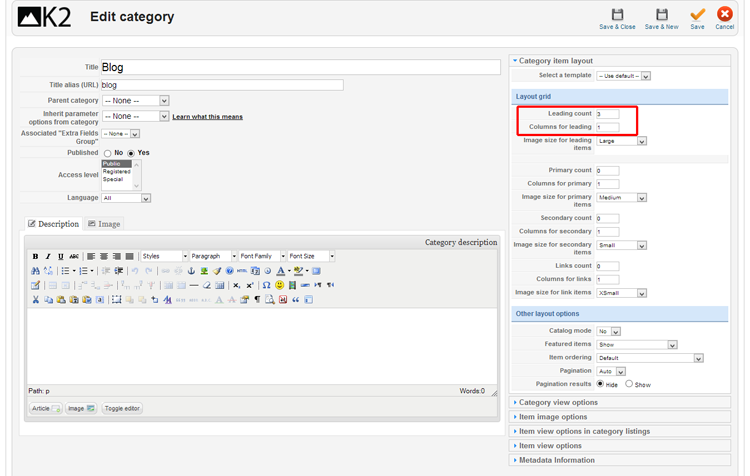The image size is (750, 476).
Task: Toggle bold formatting in the editor
Action: [x=35, y=257]
